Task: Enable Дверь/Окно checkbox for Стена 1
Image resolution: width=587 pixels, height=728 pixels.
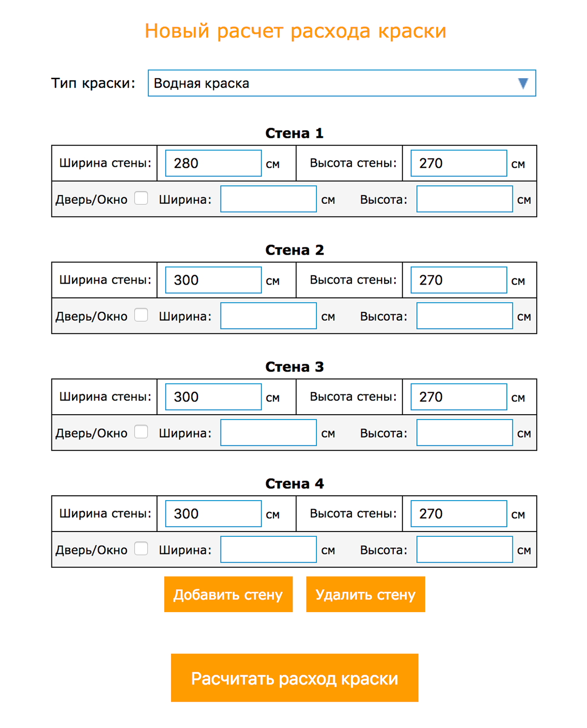Action: (x=141, y=198)
